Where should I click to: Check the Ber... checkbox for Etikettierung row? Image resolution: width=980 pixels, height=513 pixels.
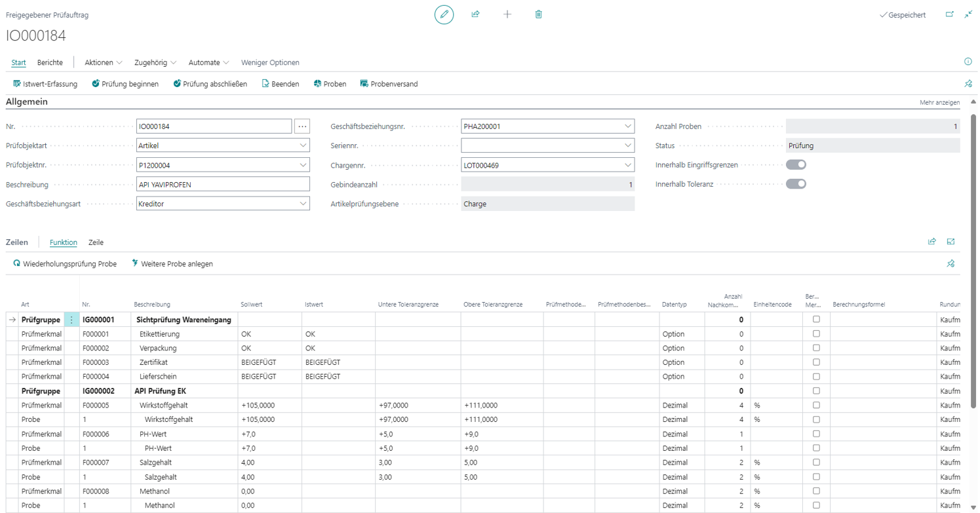tap(816, 334)
